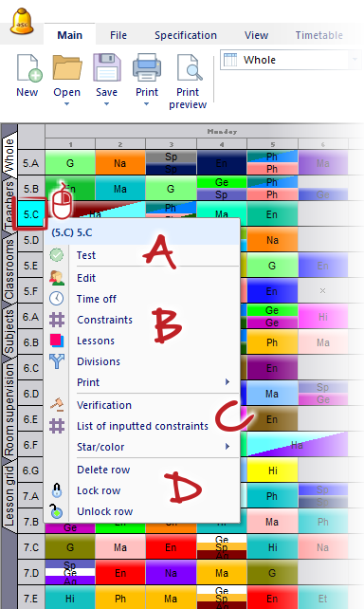Click the pink square Lessons icon
The image size is (364, 609).
pyautogui.click(x=57, y=341)
